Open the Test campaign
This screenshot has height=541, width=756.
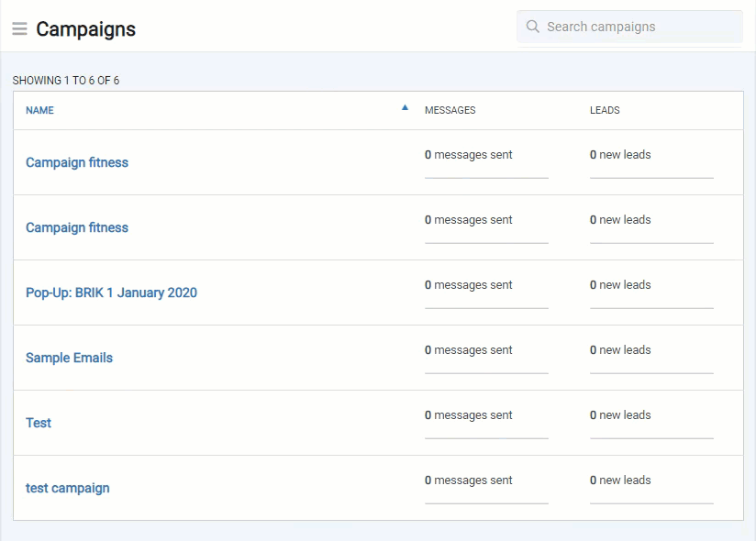tap(39, 423)
